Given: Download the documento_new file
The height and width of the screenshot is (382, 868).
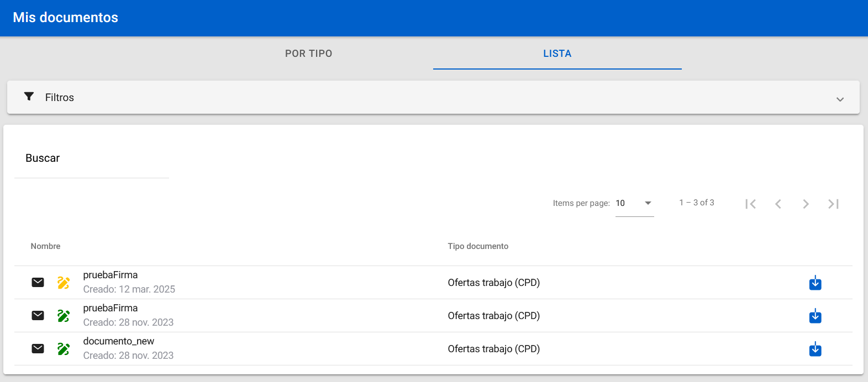Looking at the screenshot, I should [x=815, y=349].
